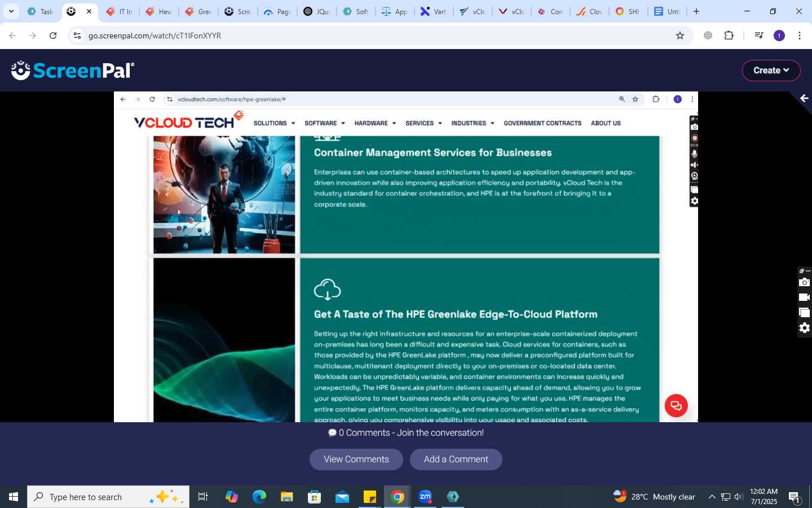Switch to the 'JQu' tab
The width and height of the screenshot is (812, 508).
coord(317,11)
